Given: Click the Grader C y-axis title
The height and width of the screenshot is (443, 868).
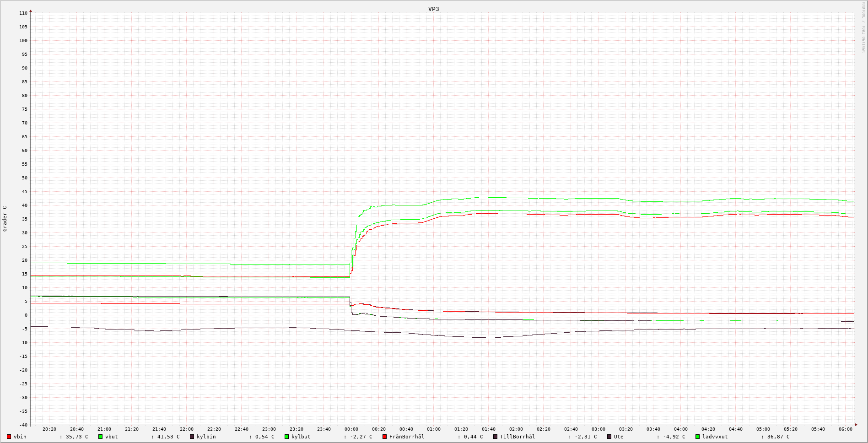Looking at the screenshot, I should click(5, 218).
